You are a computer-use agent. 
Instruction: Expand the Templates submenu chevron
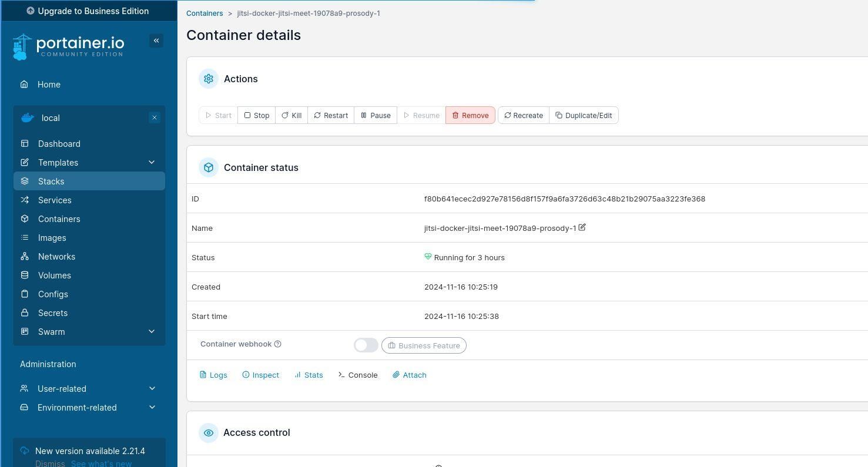coord(152,163)
